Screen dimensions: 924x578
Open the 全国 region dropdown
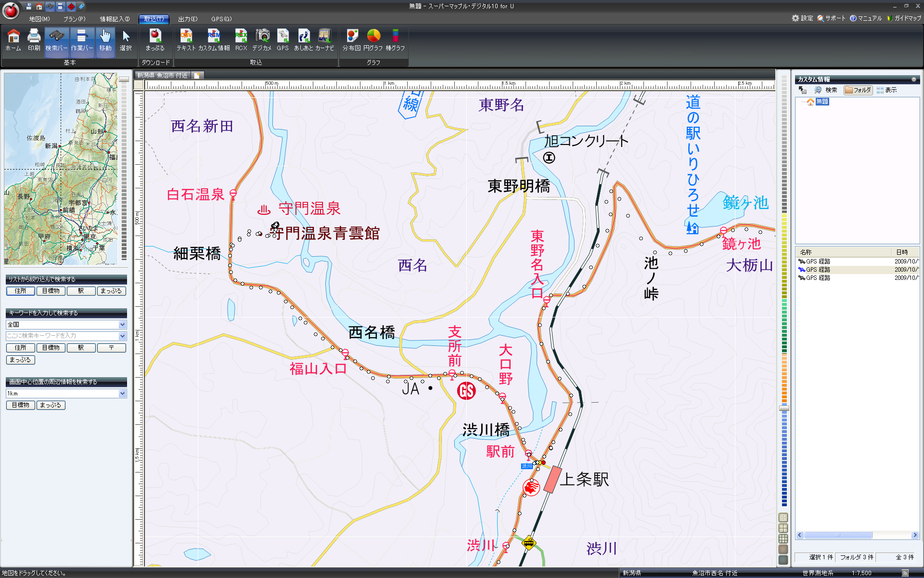click(122, 325)
